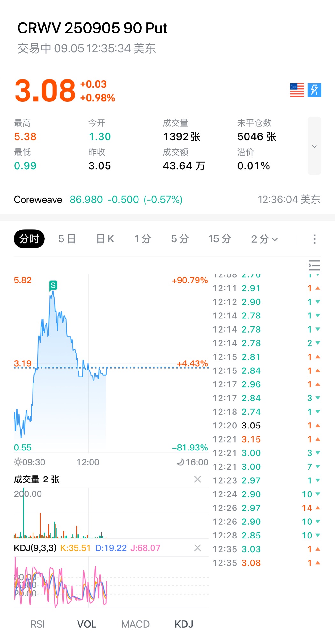Image resolution: width=335 pixels, height=644 pixels.
Task: Tap the 12:00 marker on price chart
Action: click(x=88, y=462)
